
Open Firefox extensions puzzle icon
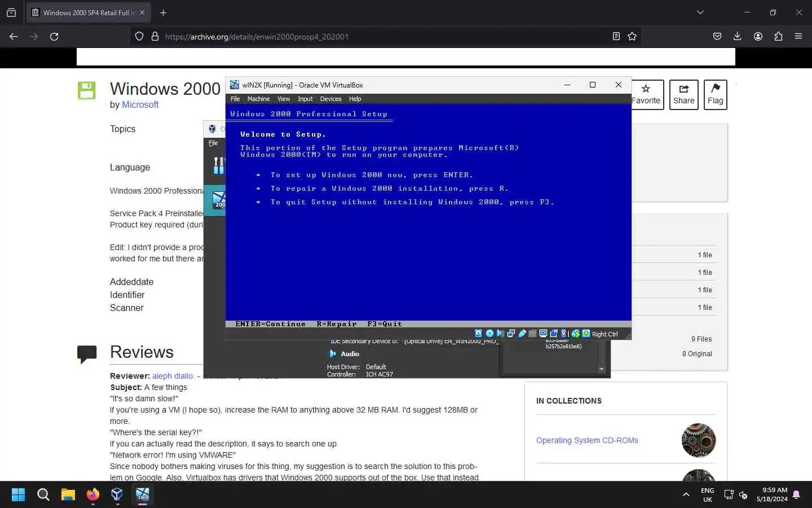click(778, 36)
